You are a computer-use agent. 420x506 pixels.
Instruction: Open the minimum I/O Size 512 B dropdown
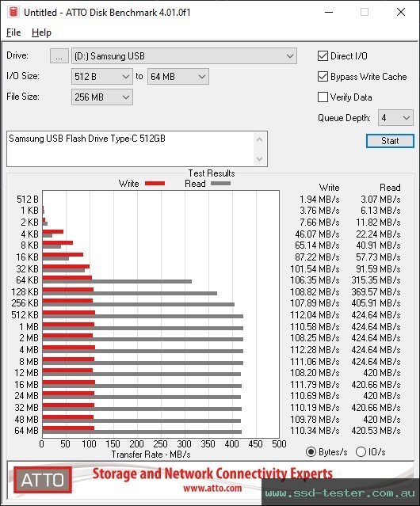point(101,77)
